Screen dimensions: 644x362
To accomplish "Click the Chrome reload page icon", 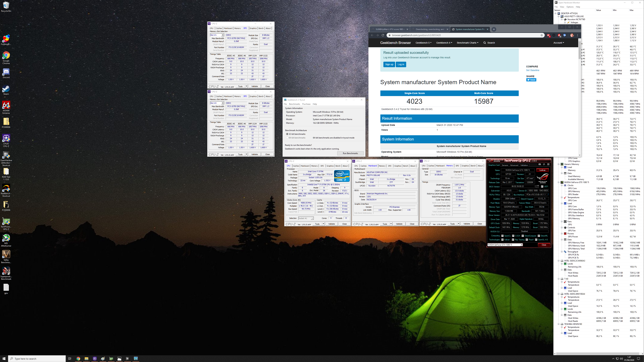I will [x=383, y=35].
